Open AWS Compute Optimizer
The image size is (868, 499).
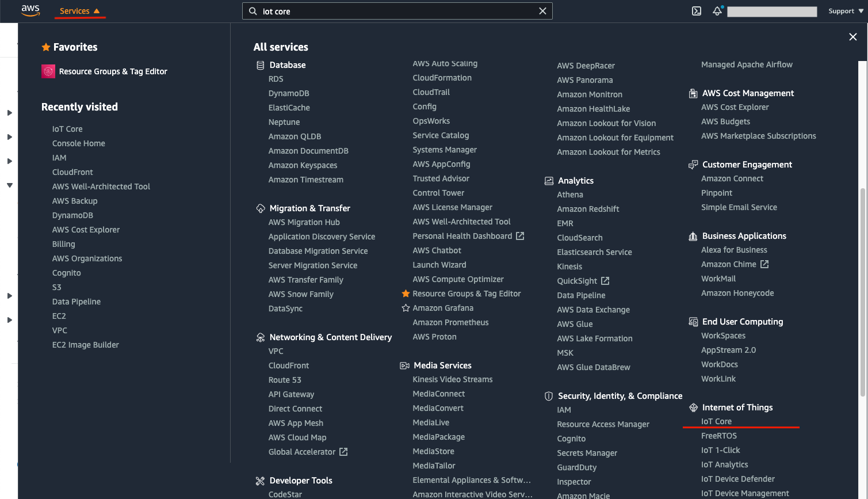coord(458,279)
